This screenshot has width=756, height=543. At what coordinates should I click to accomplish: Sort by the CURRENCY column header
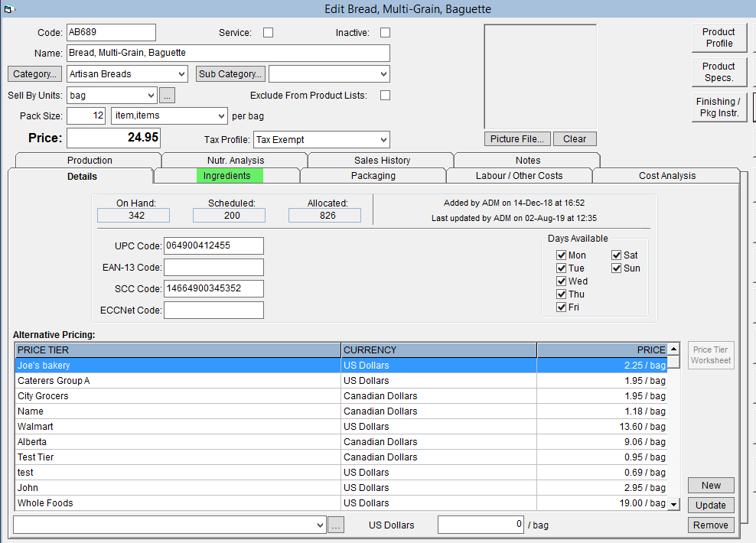pyautogui.click(x=438, y=350)
